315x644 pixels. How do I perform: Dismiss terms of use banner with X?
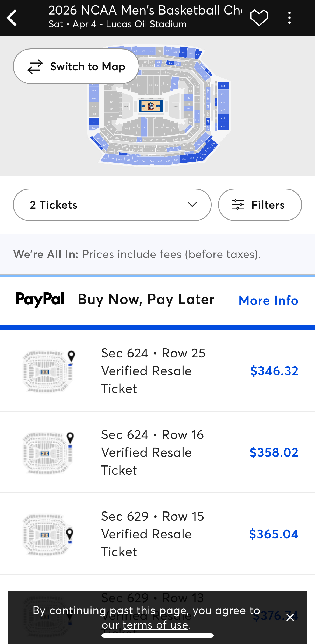tap(290, 617)
